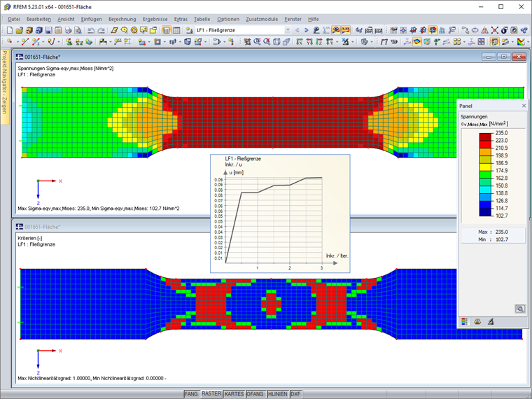
Task: Open a file via the folder icon
Action: pyautogui.click(x=20, y=30)
